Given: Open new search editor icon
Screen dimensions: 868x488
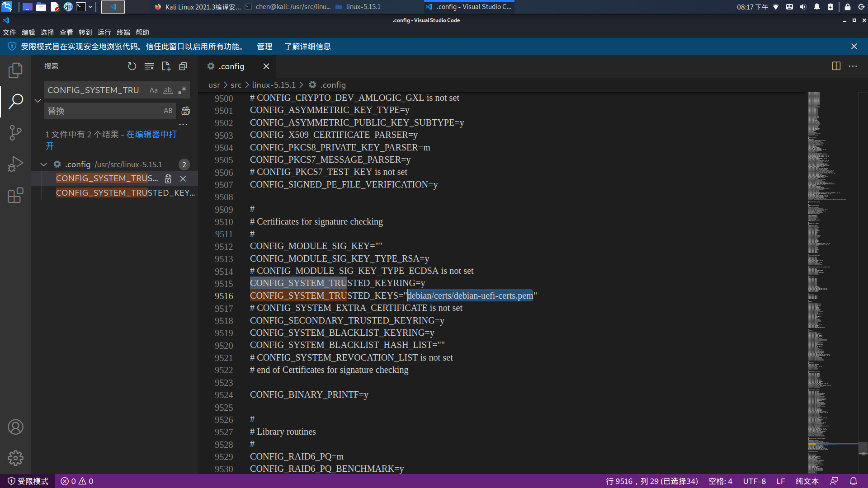Looking at the screenshot, I should point(166,66).
